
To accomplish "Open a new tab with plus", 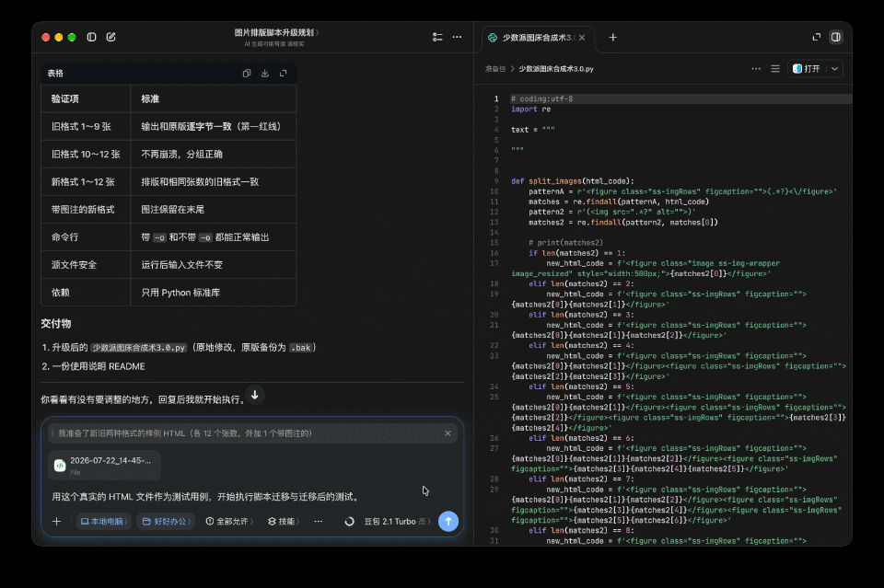I will tap(613, 38).
